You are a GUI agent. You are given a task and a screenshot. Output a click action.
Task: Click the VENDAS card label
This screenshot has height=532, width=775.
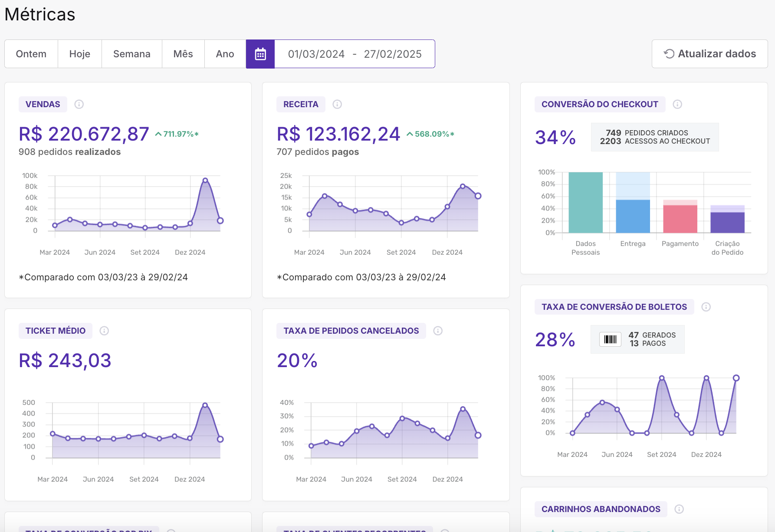[43, 104]
